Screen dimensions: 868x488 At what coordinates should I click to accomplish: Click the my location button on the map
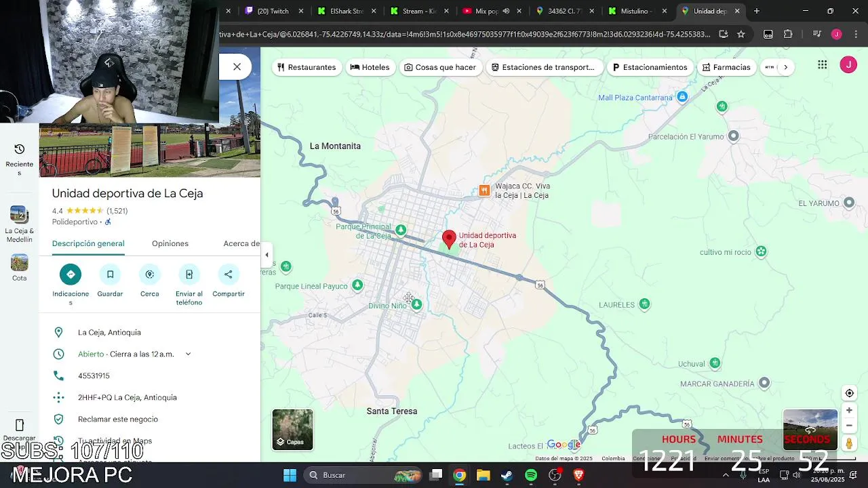click(x=849, y=393)
